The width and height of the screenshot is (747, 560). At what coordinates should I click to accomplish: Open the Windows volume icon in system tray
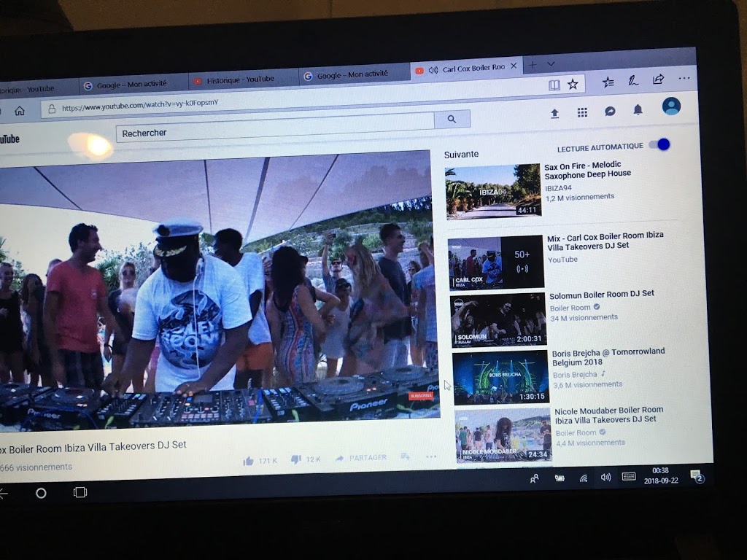tap(605, 478)
